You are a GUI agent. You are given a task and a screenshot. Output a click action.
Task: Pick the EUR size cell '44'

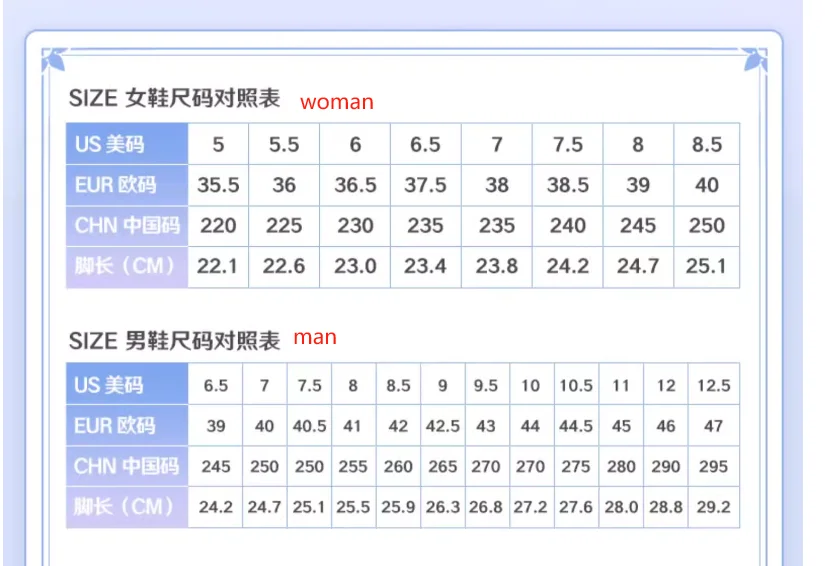coord(530,426)
